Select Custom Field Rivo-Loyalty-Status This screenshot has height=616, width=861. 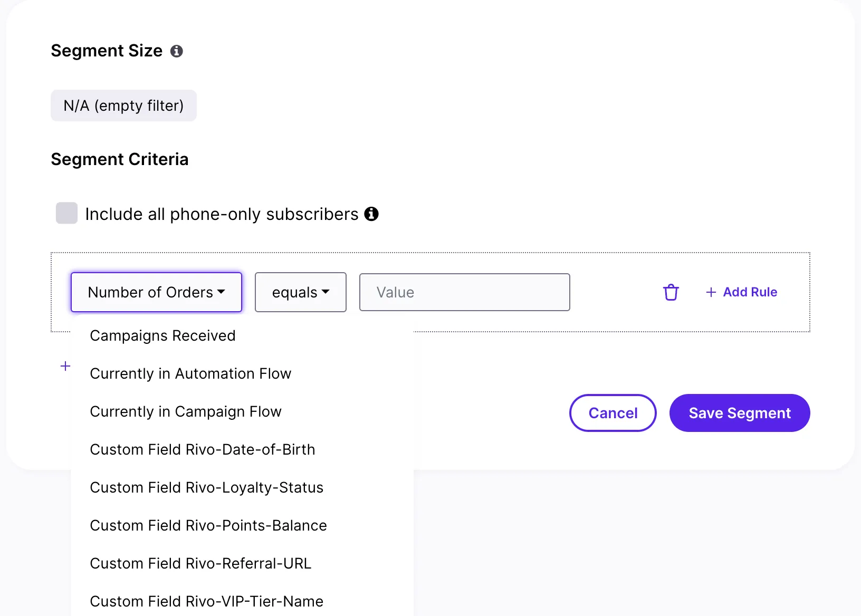pos(207,487)
